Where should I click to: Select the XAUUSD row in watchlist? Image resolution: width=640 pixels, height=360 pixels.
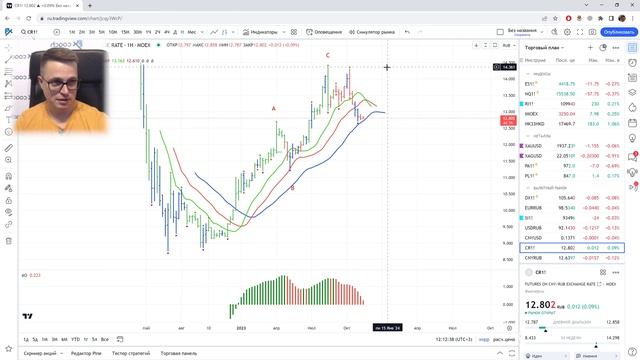pos(572,146)
